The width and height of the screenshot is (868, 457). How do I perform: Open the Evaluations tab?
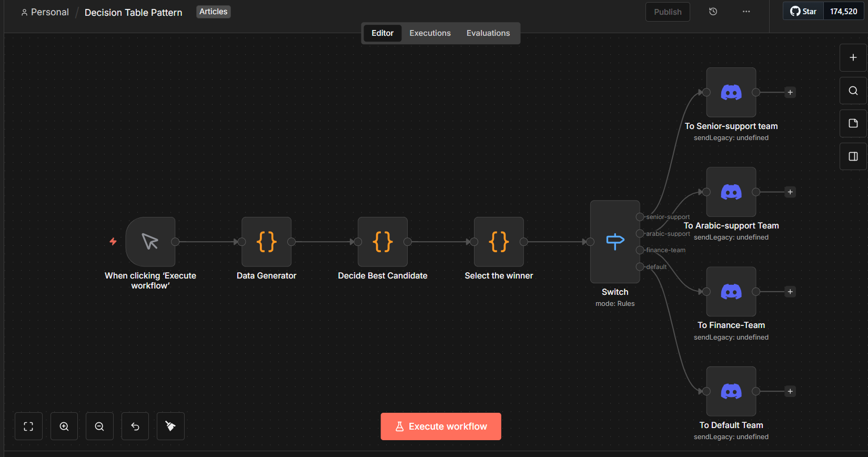click(x=488, y=33)
